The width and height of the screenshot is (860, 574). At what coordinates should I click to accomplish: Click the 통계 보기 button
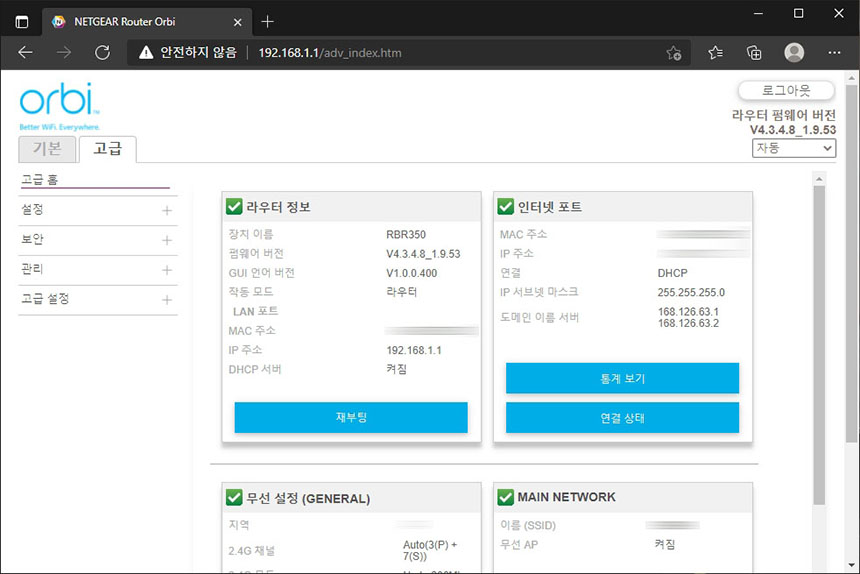pyautogui.click(x=622, y=378)
